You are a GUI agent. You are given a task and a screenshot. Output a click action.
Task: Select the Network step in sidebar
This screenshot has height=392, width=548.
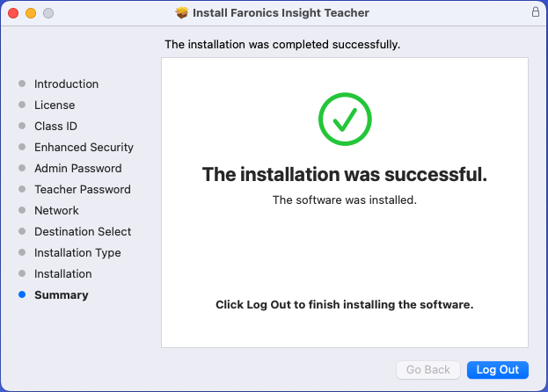pyautogui.click(x=56, y=211)
